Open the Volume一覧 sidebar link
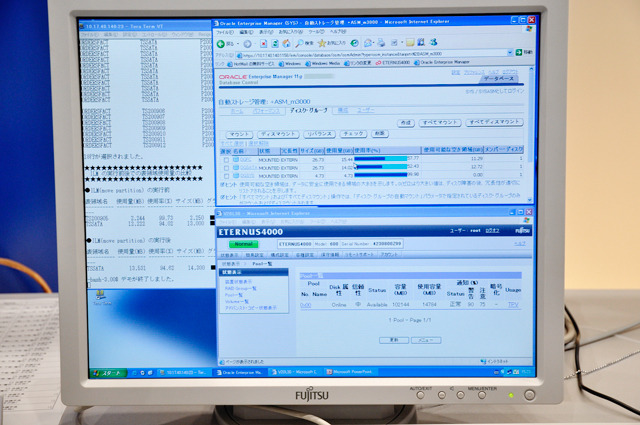The image size is (640, 425). (x=236, y=301)
